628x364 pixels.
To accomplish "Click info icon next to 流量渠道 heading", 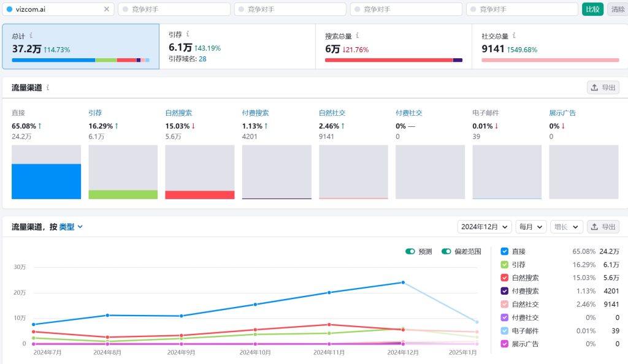I will 48,88.
